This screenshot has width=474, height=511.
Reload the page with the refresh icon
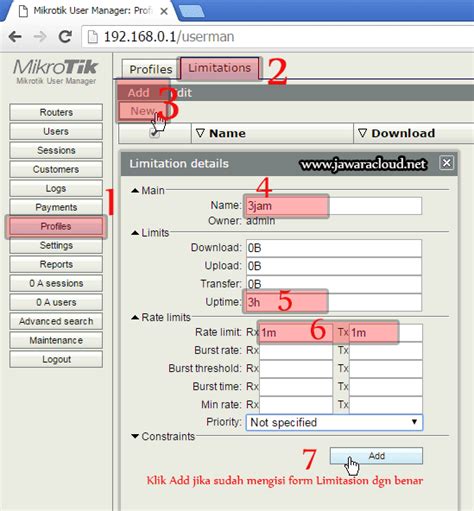(x=65, y=36)
